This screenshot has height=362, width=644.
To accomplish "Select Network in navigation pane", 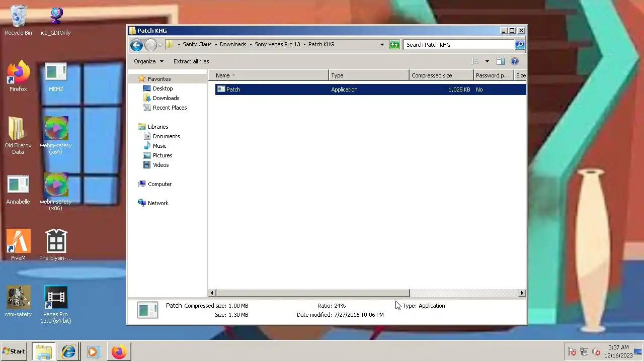I will point(158,203).
